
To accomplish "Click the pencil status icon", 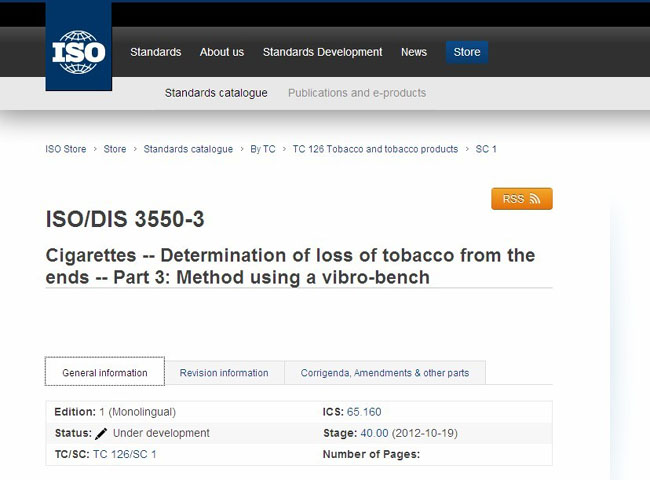I will (101, 434).
